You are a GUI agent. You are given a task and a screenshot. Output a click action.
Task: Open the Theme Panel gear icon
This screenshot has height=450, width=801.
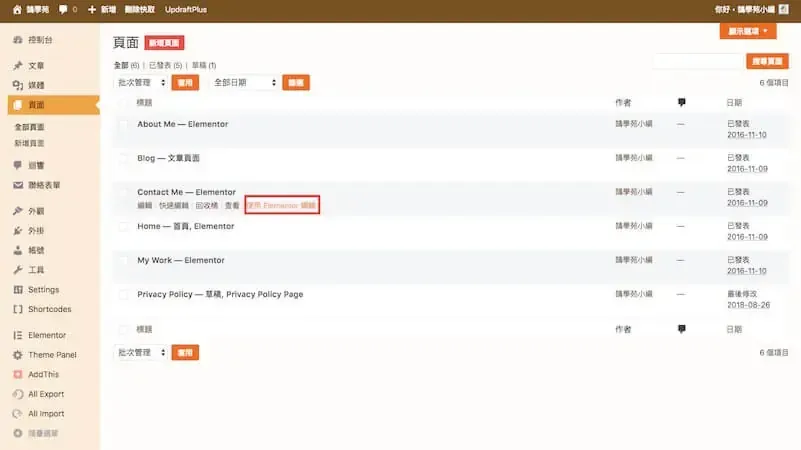(18, 354)
